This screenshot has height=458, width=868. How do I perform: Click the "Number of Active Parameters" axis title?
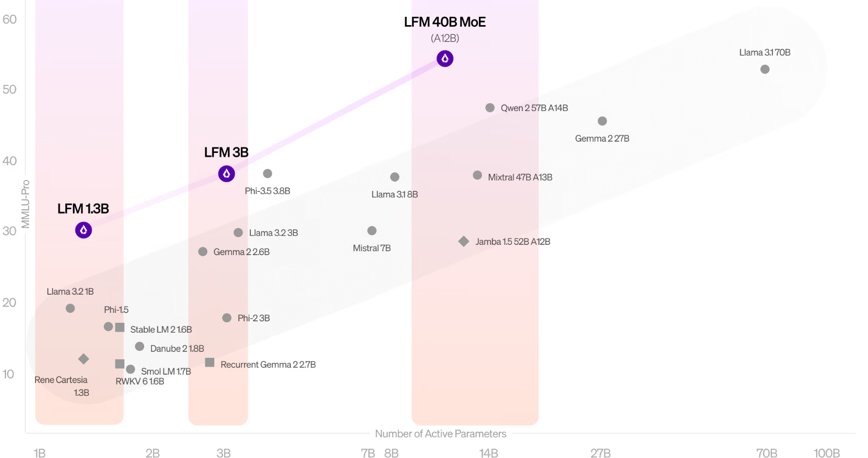coord(440,434)
